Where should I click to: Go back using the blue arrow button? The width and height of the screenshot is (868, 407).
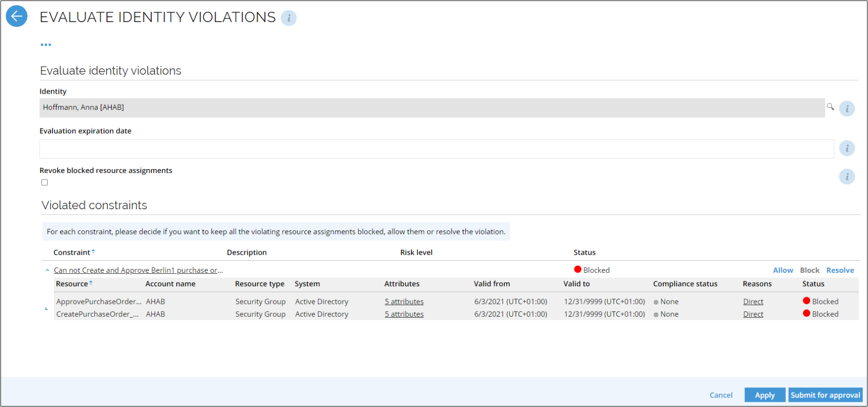pyautogui.click(x=16, y=16)
